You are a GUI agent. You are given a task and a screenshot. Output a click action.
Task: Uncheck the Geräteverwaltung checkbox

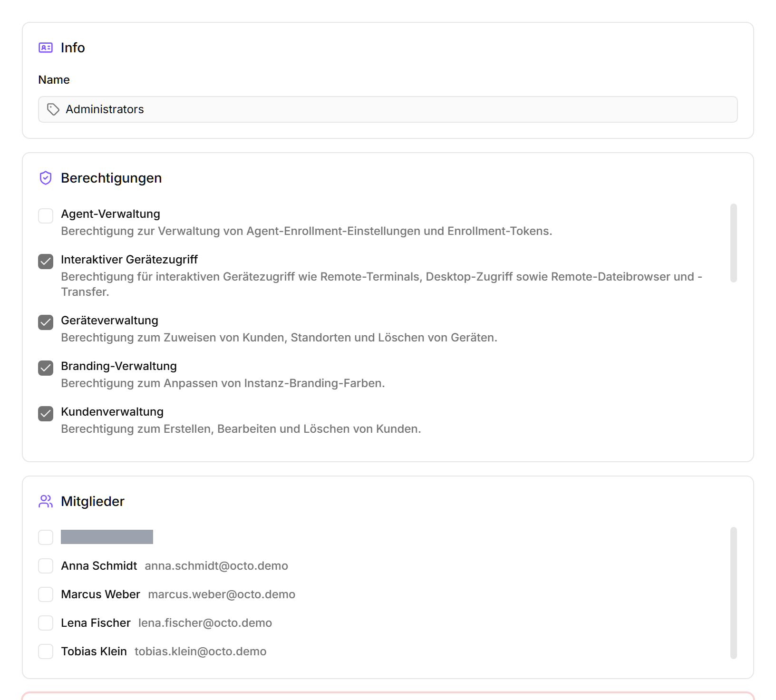(46, 322)
